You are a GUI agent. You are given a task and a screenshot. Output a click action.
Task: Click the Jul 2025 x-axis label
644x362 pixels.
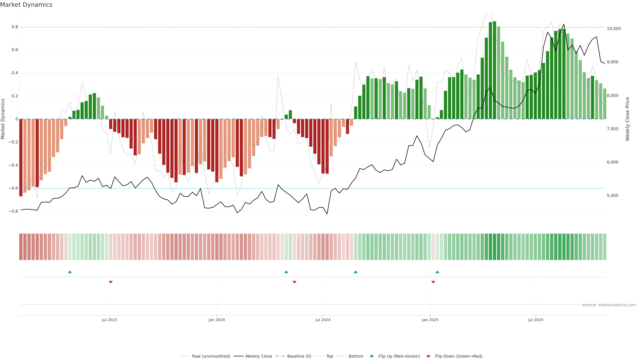535,320
